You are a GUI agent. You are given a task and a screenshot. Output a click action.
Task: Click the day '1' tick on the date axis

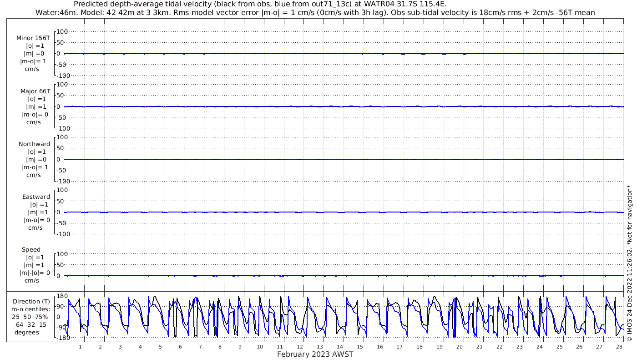coord(80,347)
